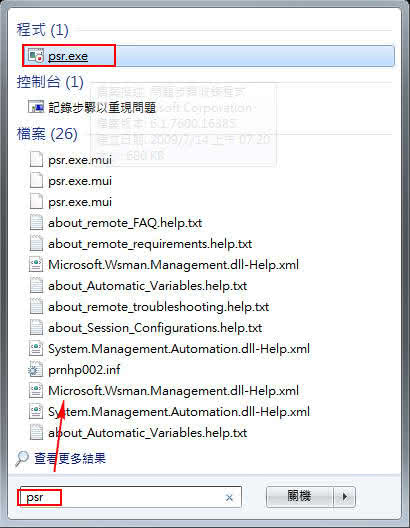Expand the shutdown options arrow

(344, 497)
